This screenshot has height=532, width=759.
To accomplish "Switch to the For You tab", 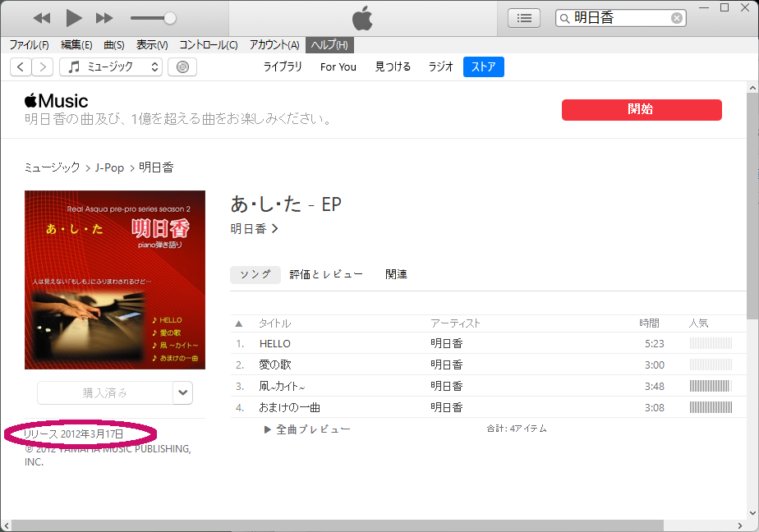I will (x=338, y=66).
